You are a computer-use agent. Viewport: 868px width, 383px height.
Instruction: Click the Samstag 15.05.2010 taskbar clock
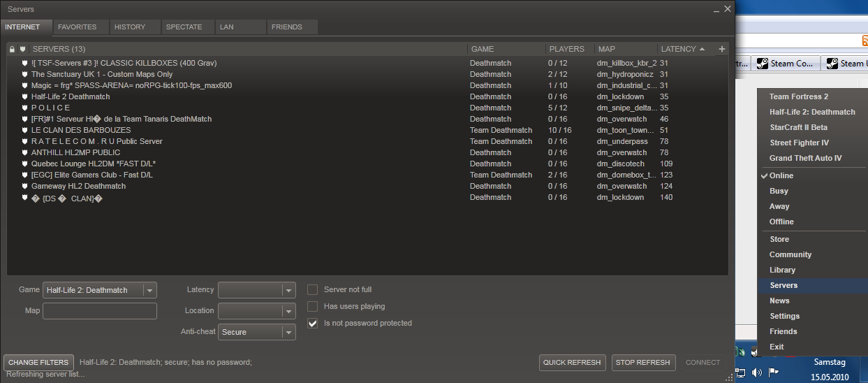830,369
